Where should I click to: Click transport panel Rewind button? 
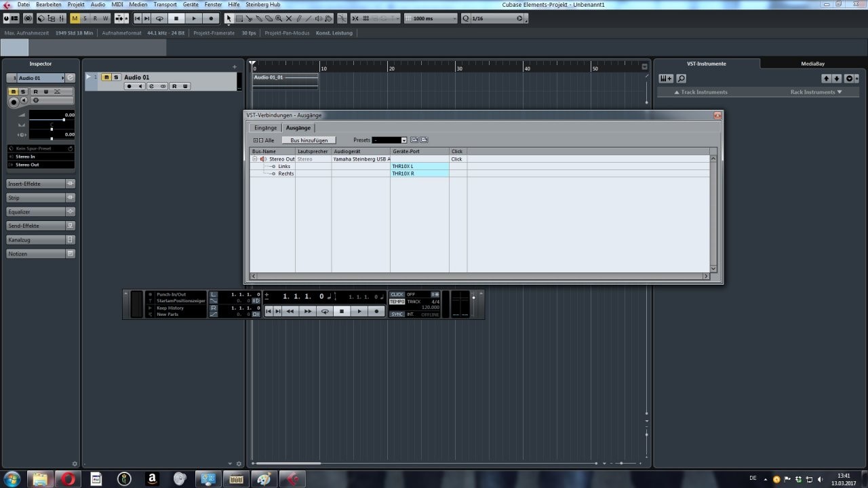click(x=290, y=311)
